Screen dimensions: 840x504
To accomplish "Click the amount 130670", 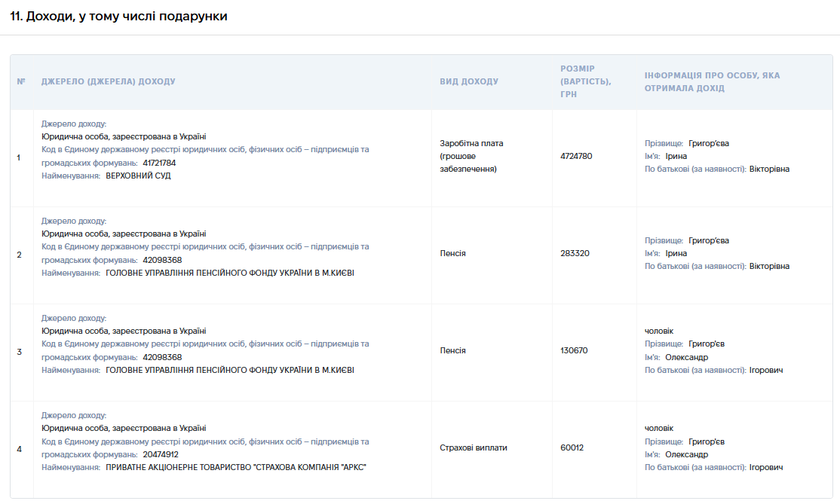I will tap(574, 350).
